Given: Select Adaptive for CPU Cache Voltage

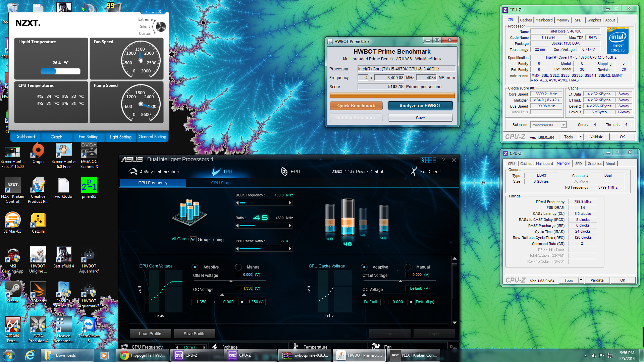Looking at the screenshot, I should click(x=364, y=267).
